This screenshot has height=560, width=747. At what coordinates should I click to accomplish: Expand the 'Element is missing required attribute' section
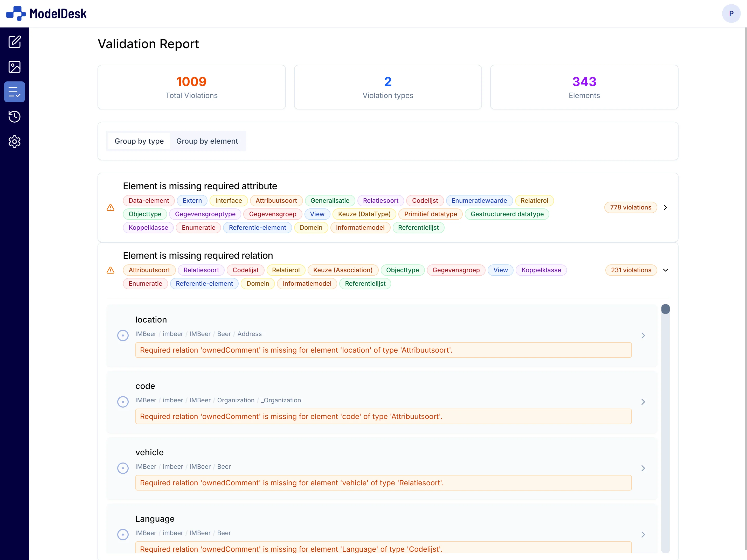[666, 207]
